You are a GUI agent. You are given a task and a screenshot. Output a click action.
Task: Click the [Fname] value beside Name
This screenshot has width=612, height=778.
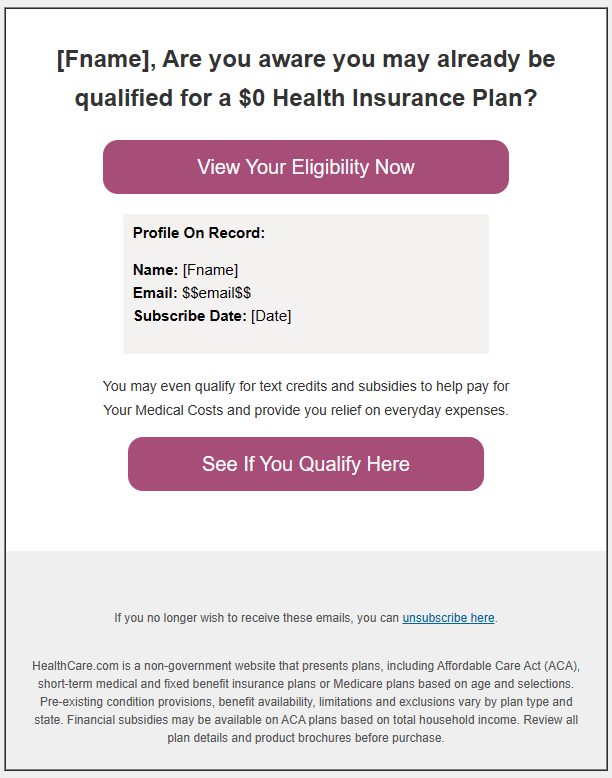(210, 270)
